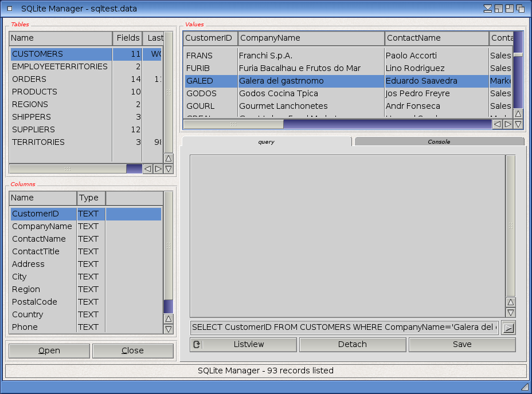The width and height of the screenshot is (532, 394).
Task: Select the CustomerID column row
Action: (85, 214)
